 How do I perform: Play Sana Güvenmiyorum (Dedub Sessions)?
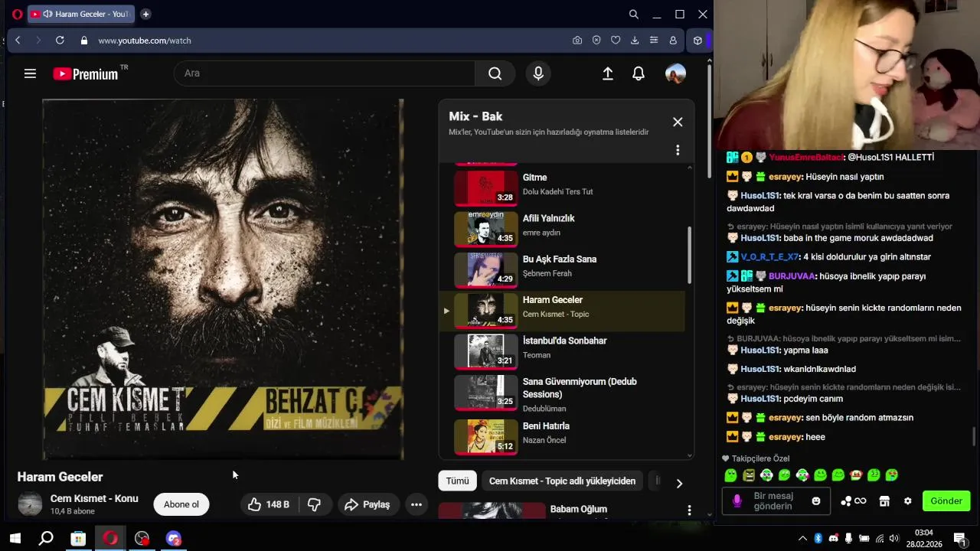point(563,393)
